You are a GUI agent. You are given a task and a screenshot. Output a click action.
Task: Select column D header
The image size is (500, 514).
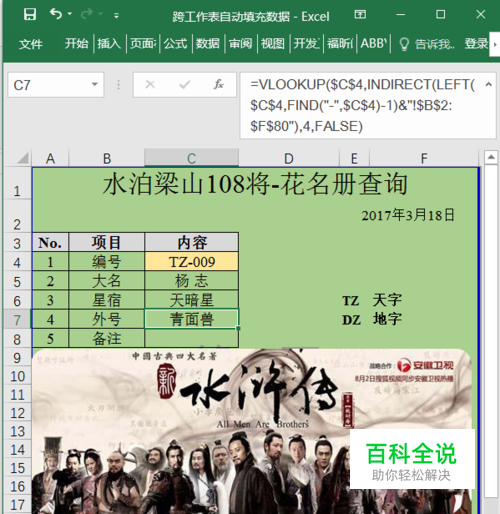tap(289, 158)
